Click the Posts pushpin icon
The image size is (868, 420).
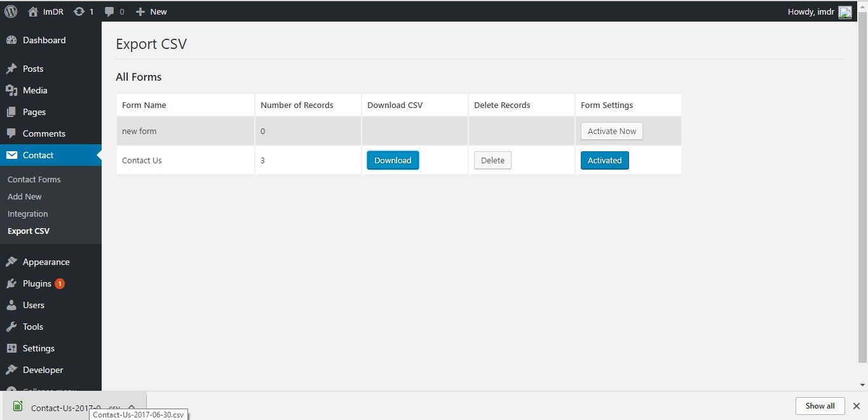point(11,69)
